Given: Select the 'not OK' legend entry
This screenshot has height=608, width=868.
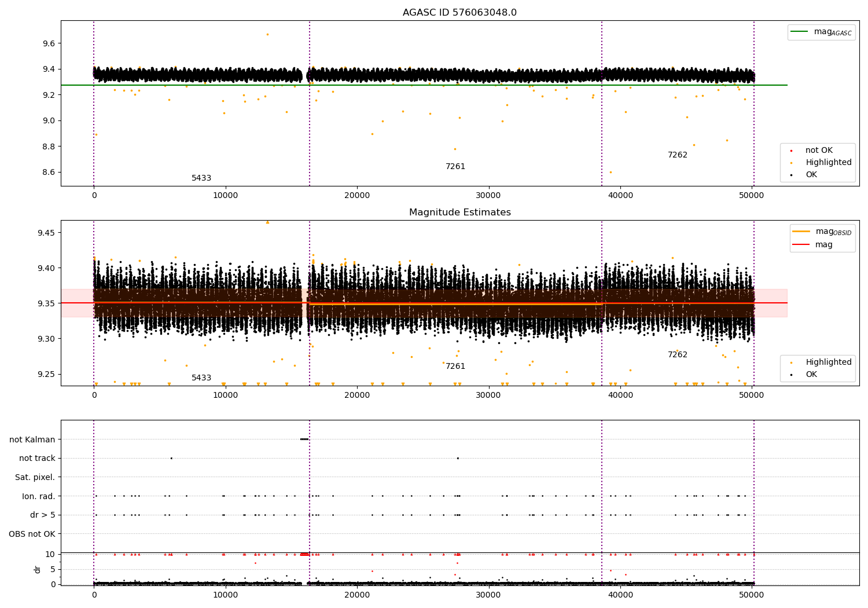Looking at the screenshot, I should [818, 151].
